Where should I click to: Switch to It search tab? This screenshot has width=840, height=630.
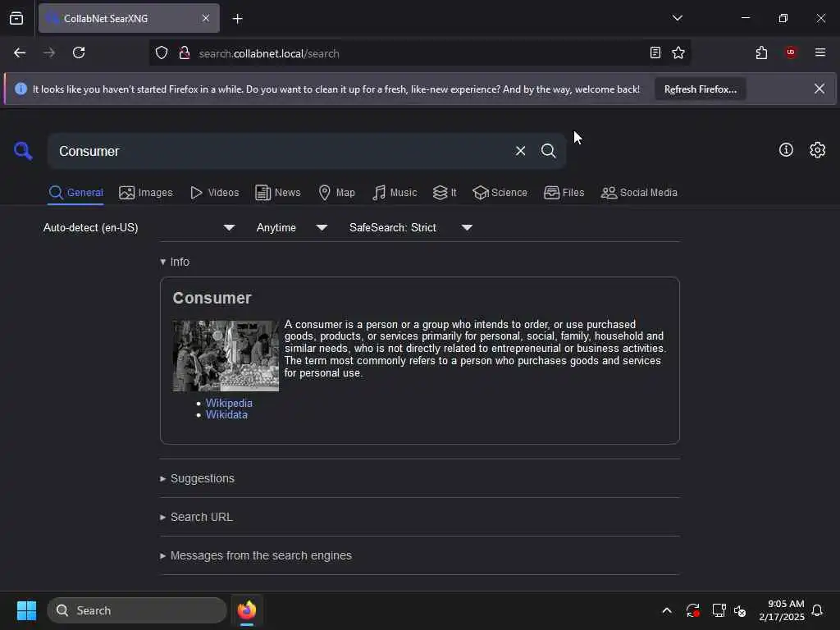(445, 193)
